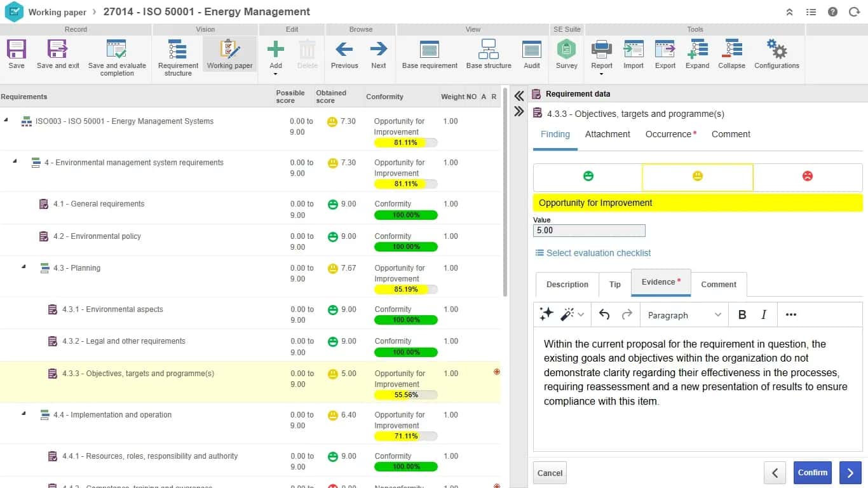Open Base structure view

(489, 54)
